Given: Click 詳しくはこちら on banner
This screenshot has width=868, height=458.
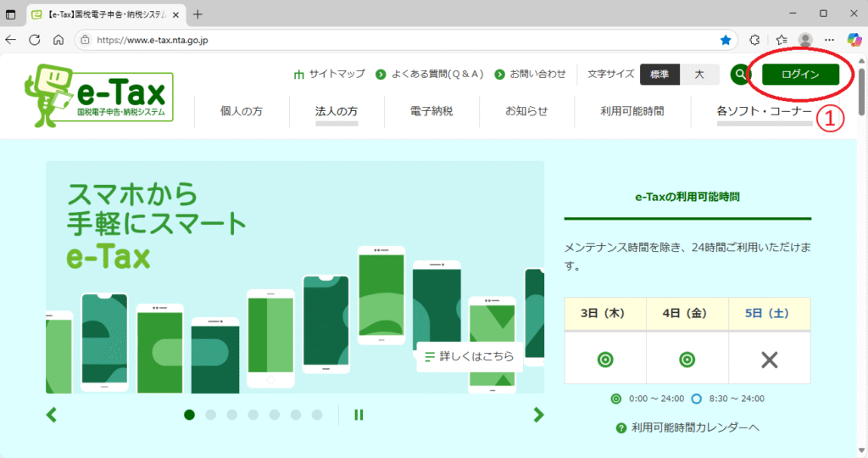Looking at the screenshot, I should click(470, 357).
